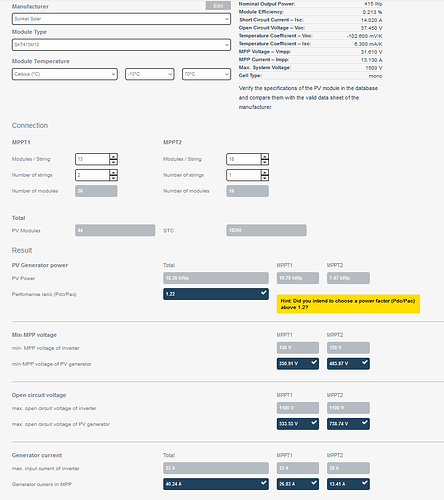Open the Celsius temperature unit dropdown
The height and width of the screenshot is (500, 444).
[65, 74]
